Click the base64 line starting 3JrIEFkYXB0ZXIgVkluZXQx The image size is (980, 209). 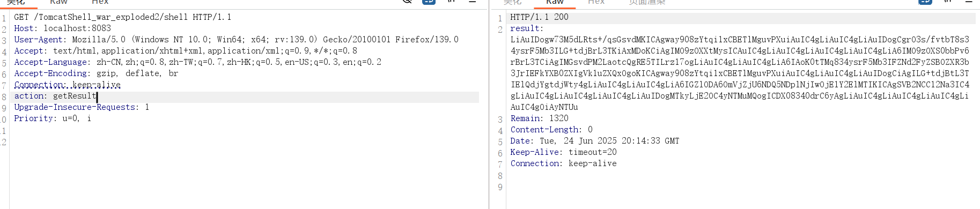[x=740, y=73]
